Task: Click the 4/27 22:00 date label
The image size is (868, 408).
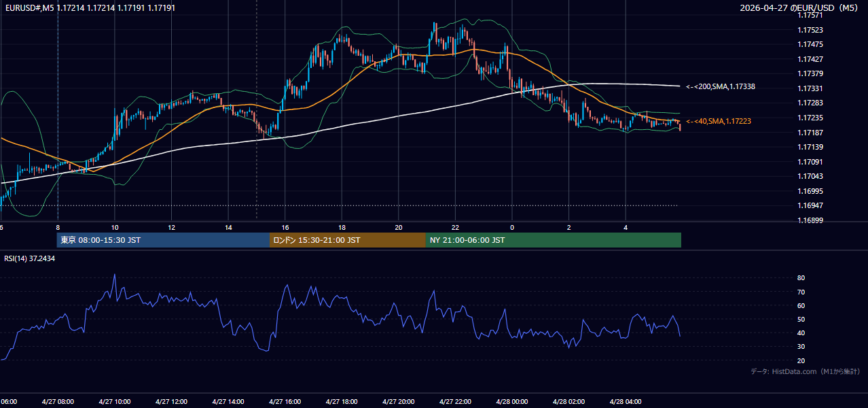Action: 455,402
